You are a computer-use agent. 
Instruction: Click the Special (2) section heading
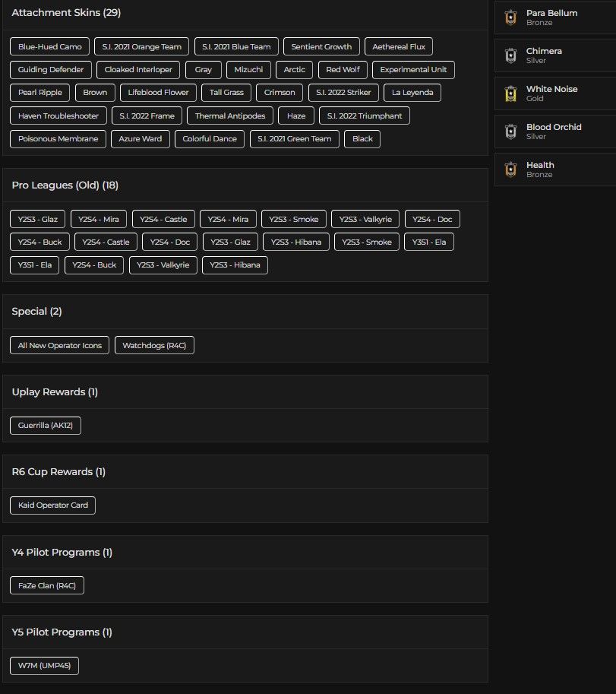pyautogui.click(x=36, y=311)
